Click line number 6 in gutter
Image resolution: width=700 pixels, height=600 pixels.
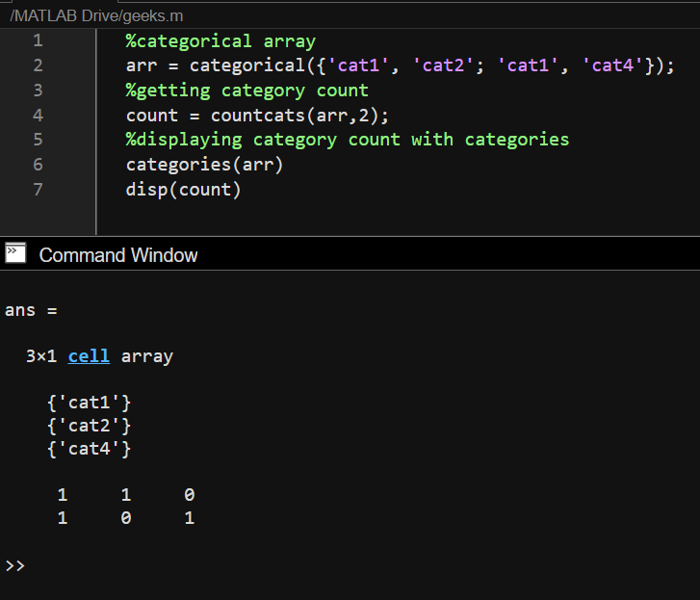click(38, 165)
